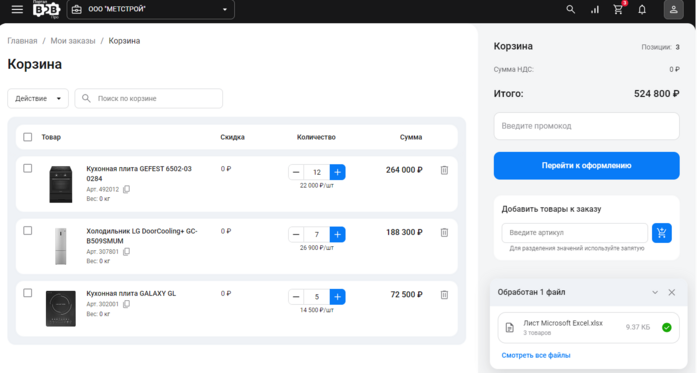Click the GEFEST quantity field showing 12
This screenshot has height=373, width=697.
(316, 172)
